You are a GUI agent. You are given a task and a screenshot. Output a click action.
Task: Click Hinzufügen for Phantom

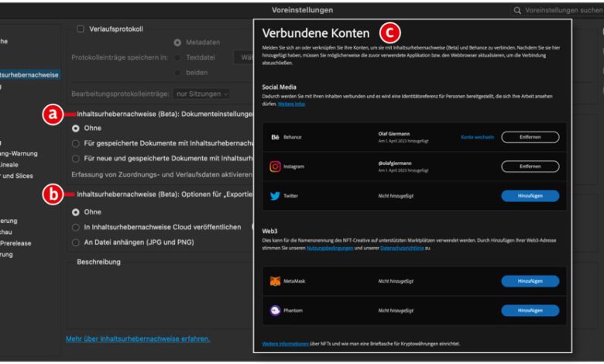pos(530,311)
